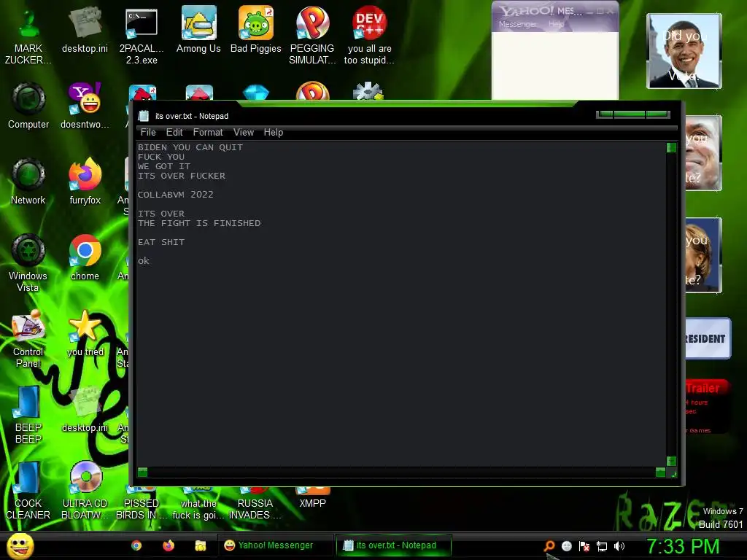
Task: Open the XMPP desktop shortcut
Action: (312, 499)
